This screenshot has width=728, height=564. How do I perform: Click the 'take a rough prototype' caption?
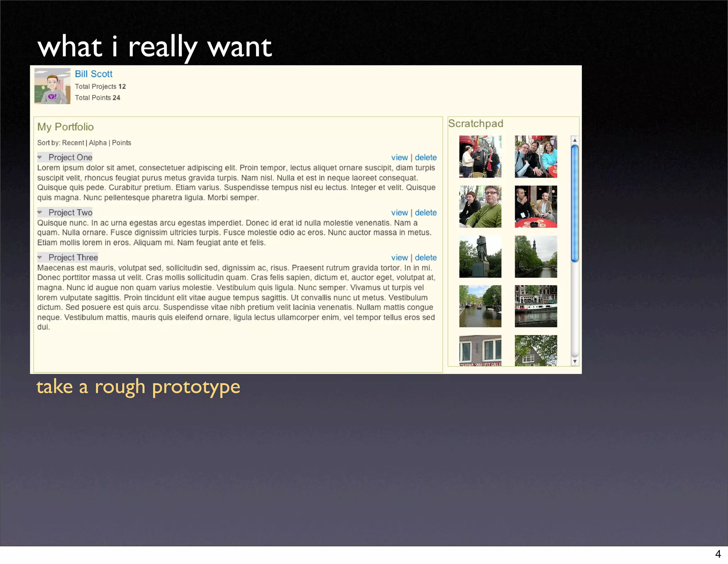coord(138,387)
